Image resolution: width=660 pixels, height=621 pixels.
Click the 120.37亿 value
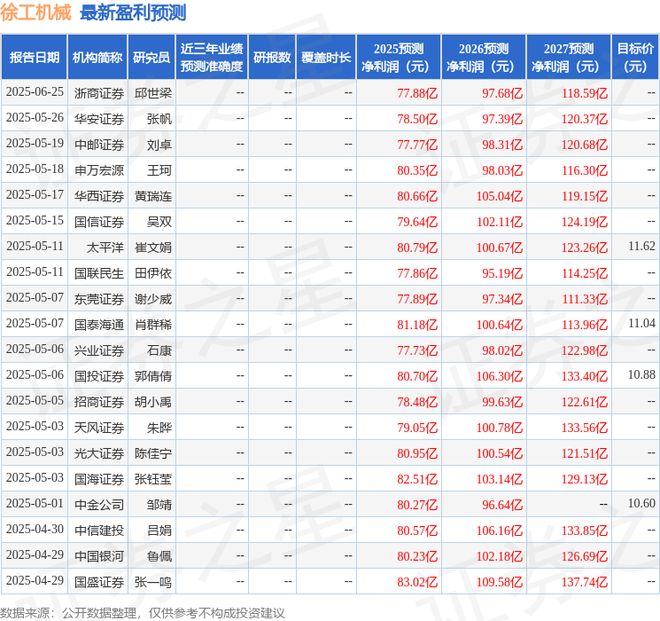point(584,119)
